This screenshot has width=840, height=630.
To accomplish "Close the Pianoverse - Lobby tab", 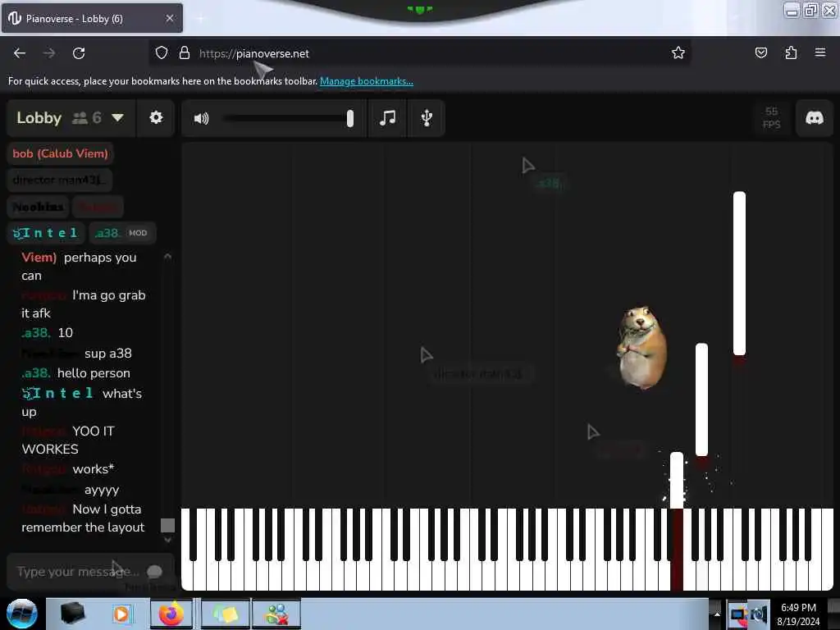I will pos(169,18).
